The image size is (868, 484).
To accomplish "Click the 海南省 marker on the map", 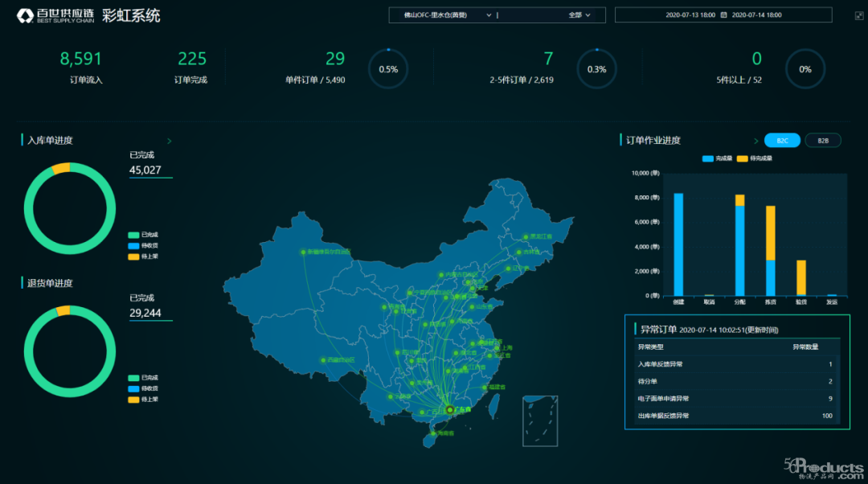I will [433, 433].
